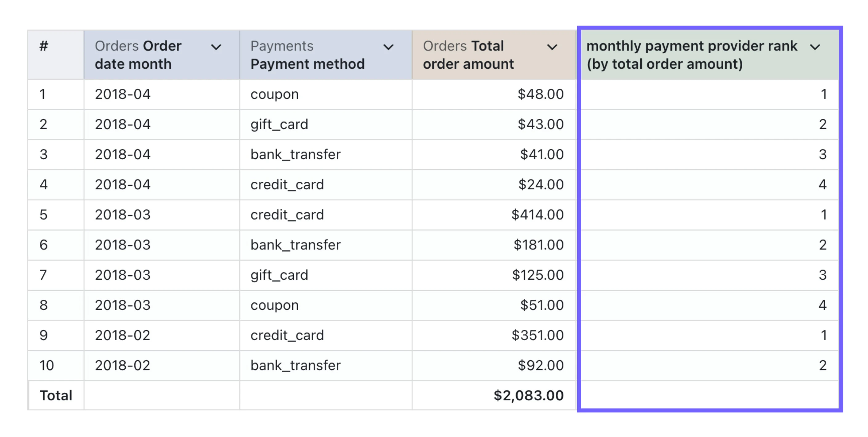Click the rank value 4 in row 8

822,305
